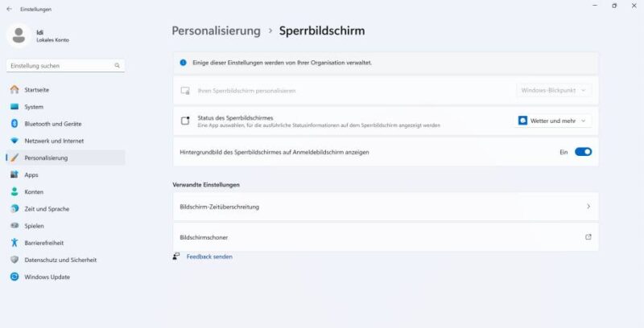This screenshot has width=644, height=328.
Task: Click the Apps icon in sidebar
Action: click(x=14, y=174)
